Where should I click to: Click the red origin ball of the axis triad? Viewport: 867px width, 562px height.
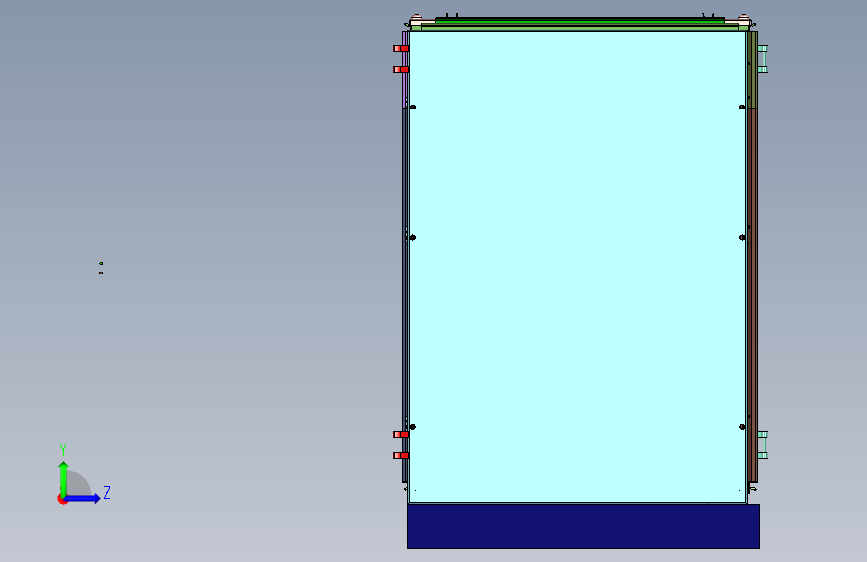62,499
